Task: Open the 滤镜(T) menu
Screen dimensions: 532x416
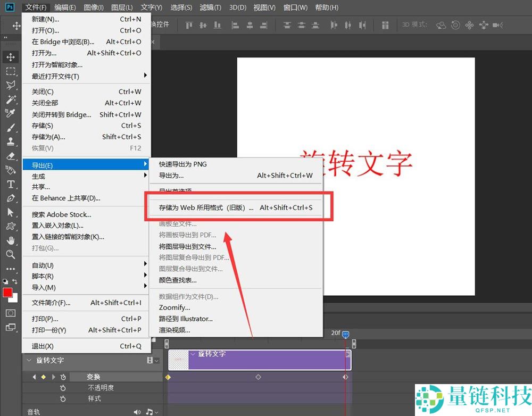Action: pos(210,7)
